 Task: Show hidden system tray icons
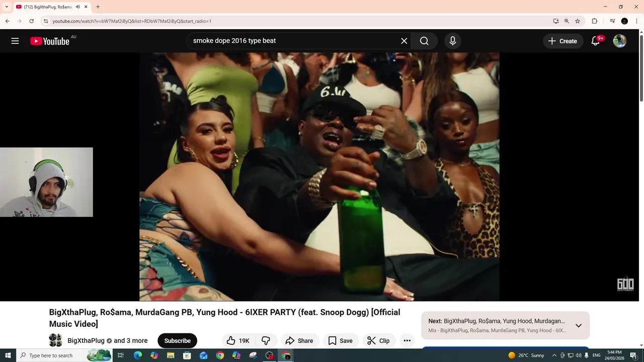click(x=554, y=355)
